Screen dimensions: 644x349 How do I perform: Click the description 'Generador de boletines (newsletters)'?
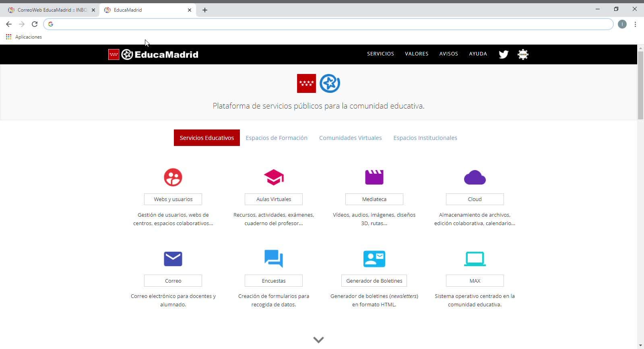click(374, 300)
